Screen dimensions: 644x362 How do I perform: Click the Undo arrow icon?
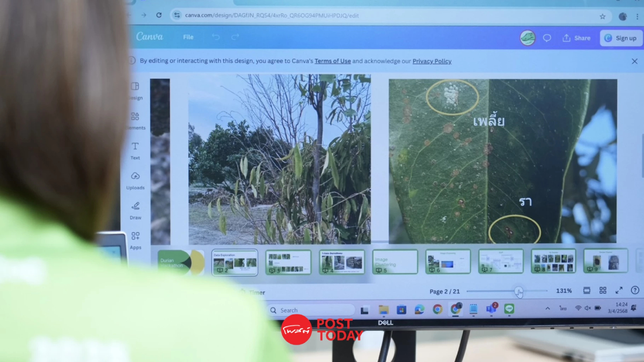pyautogui.click(x=216, y=37)
